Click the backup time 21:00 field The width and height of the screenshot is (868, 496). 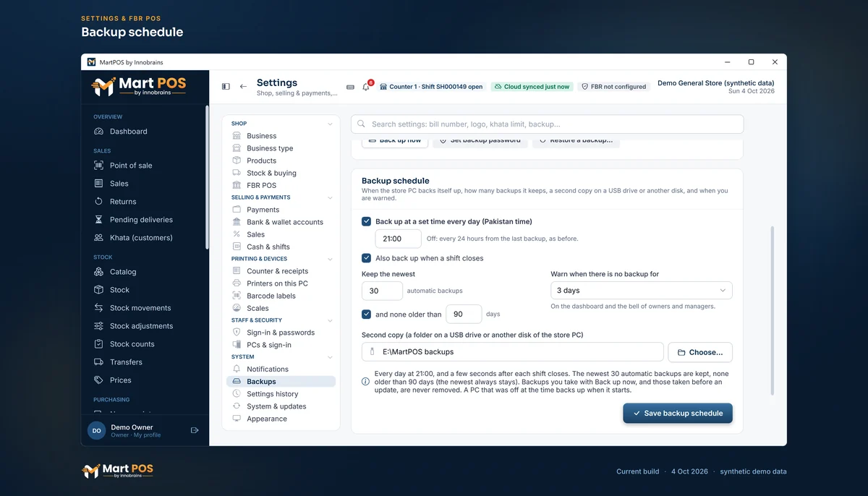point(398,239)
